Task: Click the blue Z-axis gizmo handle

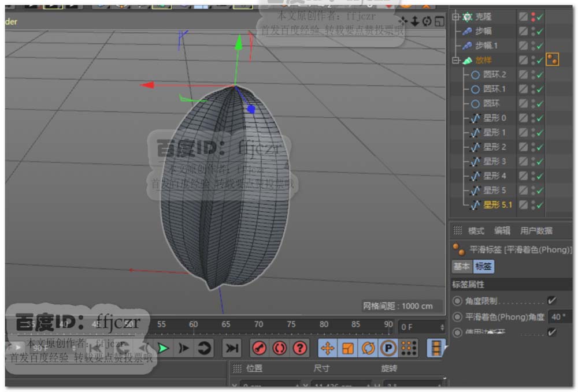Action: (251, 109)
